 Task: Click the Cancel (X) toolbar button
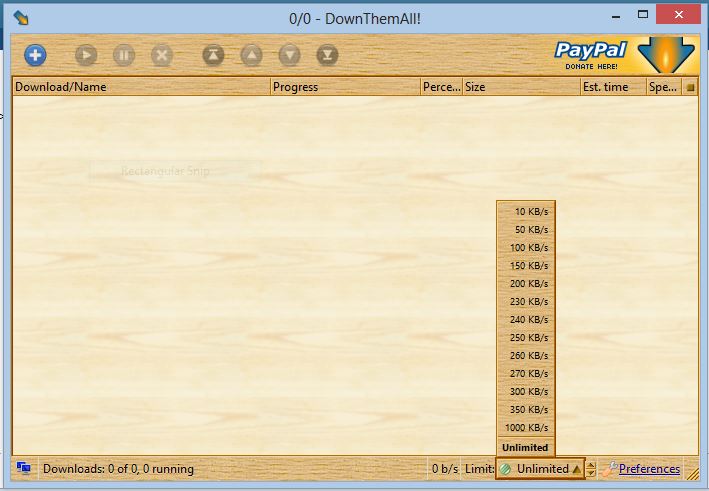162,55
